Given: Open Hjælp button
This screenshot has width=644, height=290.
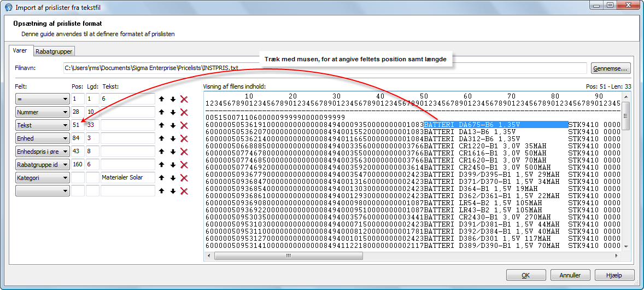Looking at the screenshot, I should pyautogui.click(x=614, y=275).
